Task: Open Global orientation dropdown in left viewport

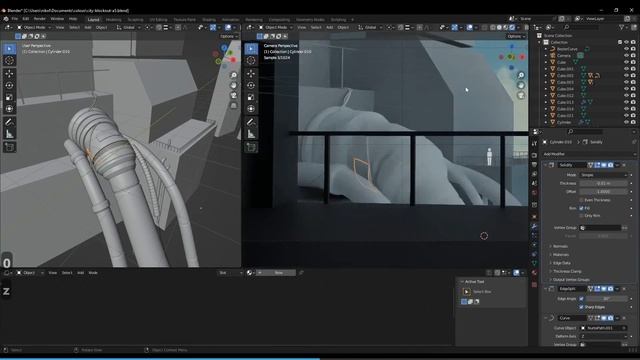Action: pos(128,27)
